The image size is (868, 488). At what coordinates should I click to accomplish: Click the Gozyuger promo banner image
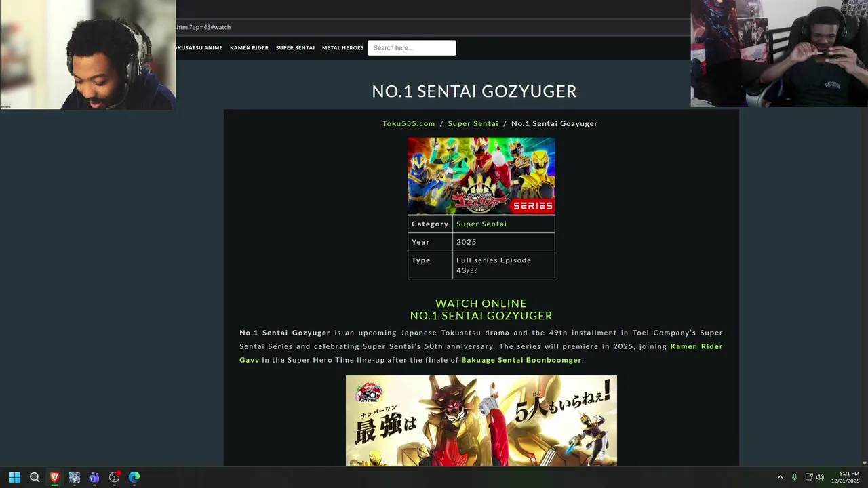[x=481, y=421]
